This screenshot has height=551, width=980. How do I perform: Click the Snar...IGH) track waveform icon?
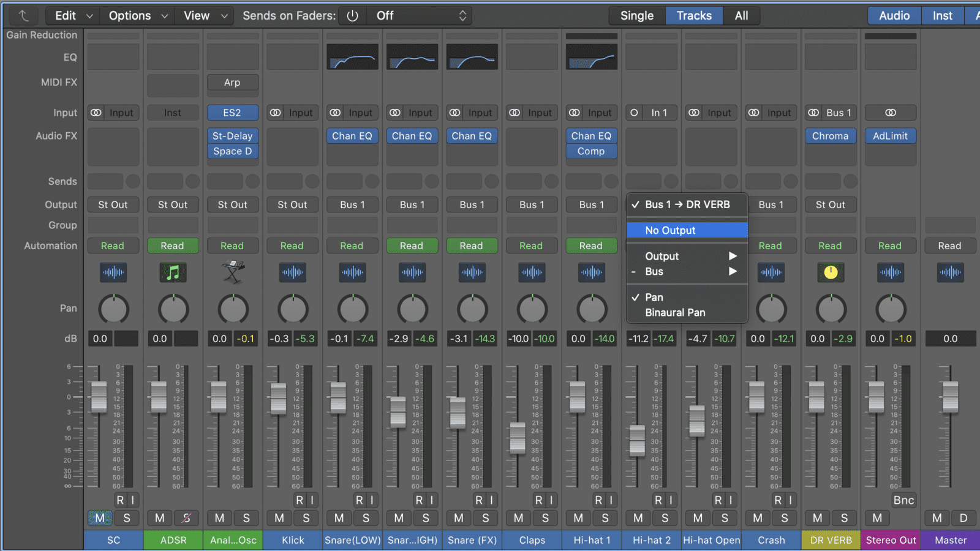point(412,272)
